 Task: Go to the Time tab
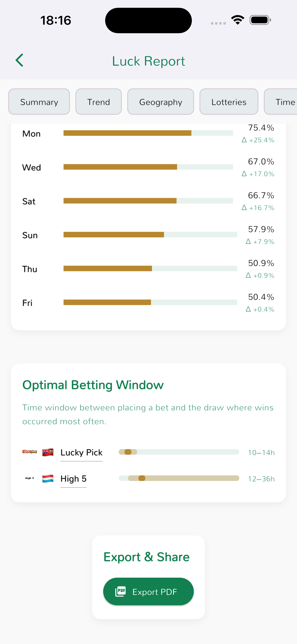pyautogui.click(x=282, y=102)
